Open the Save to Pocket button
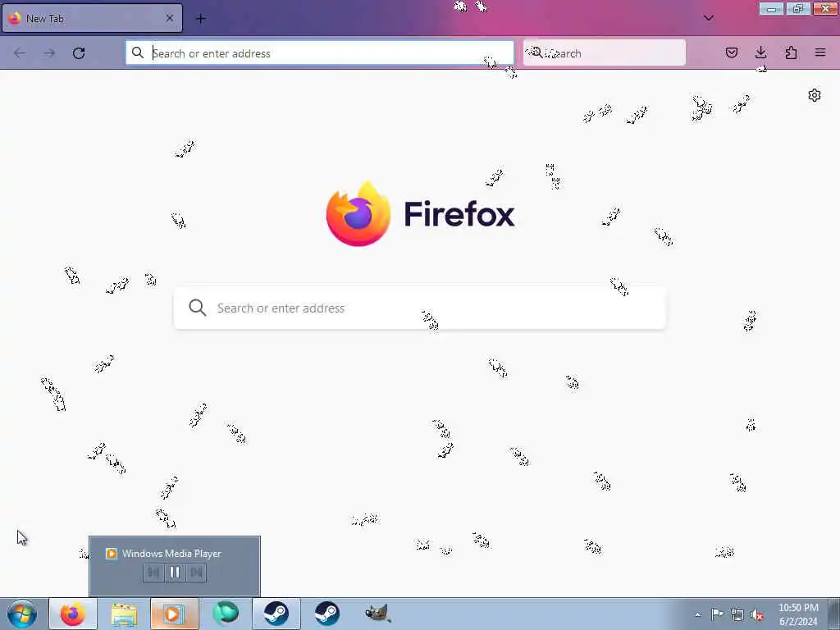 click(731, 52)
